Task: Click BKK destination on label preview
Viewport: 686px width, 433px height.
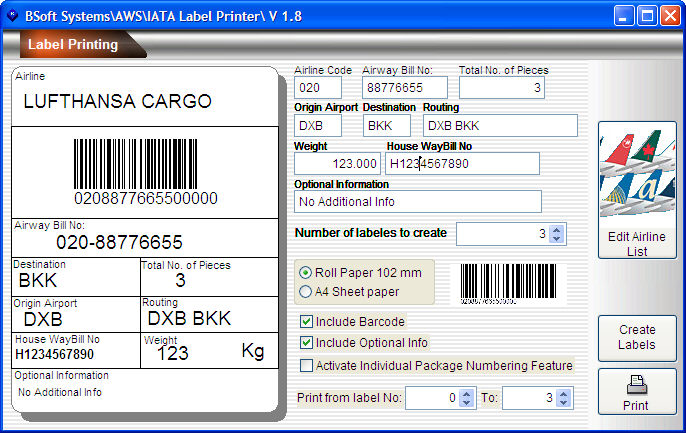Action: pos(38,280)
